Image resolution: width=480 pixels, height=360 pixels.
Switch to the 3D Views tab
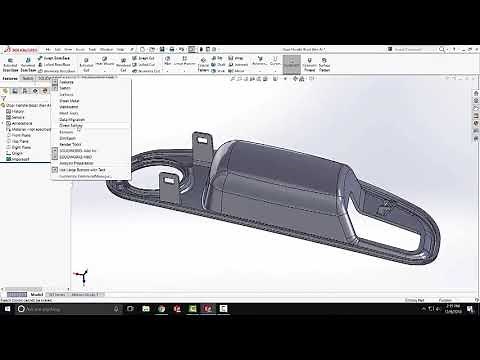point(57,295)
